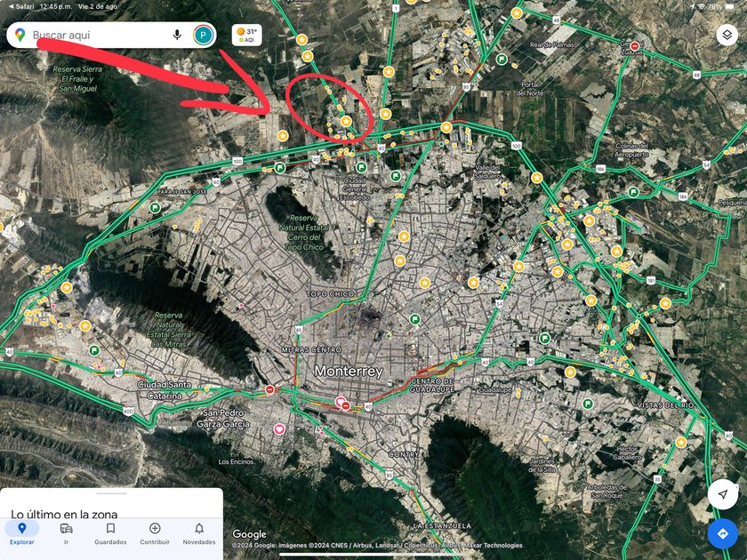Click the road closure icon near Santa Catarina
The width and height of the screenshot is (747, 560).
[270, 389]
